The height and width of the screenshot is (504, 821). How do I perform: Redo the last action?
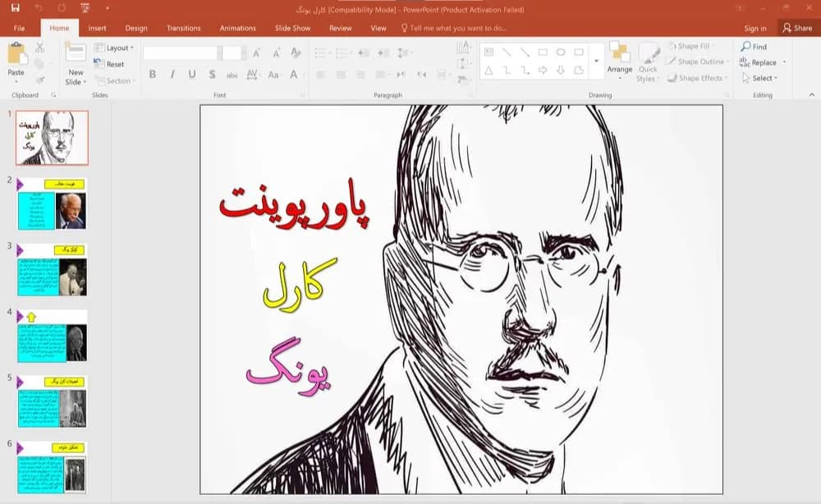tap(62, 8)
